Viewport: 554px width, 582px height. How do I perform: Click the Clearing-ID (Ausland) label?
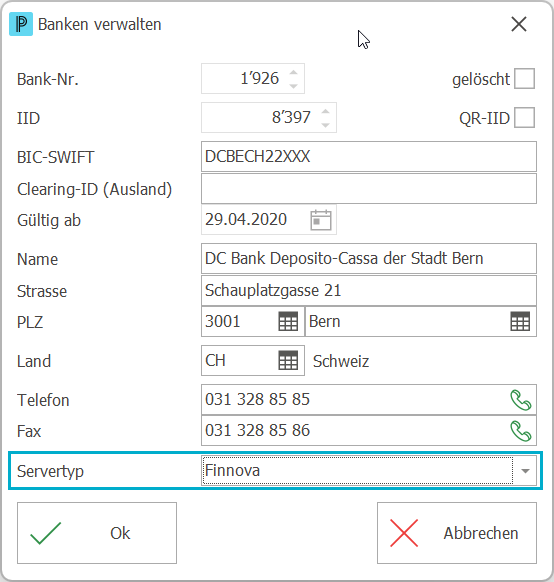pos(94,189)
